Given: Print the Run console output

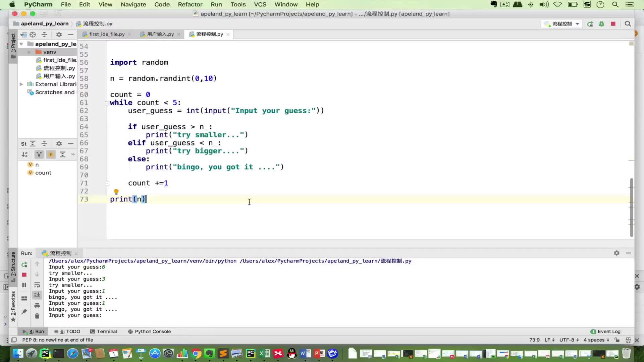Looking at the screenshot, I should click(x=37, y=305).
